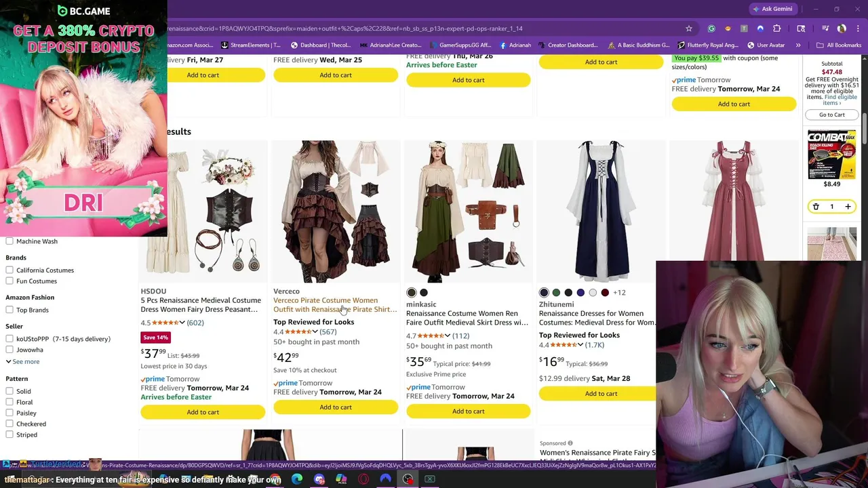Viewport: 868px width, 488px height.
Task: Expand See more under Seller
Action: click(22, 361)
